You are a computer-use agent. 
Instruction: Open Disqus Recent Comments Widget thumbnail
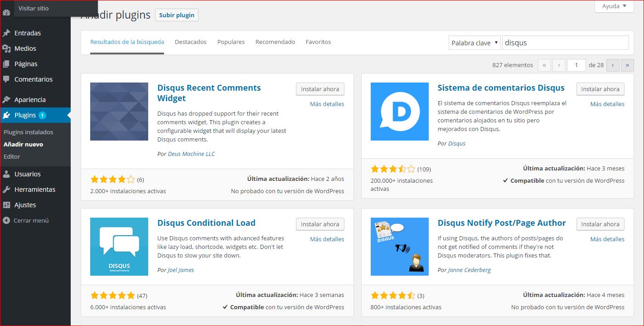point(119,112)
